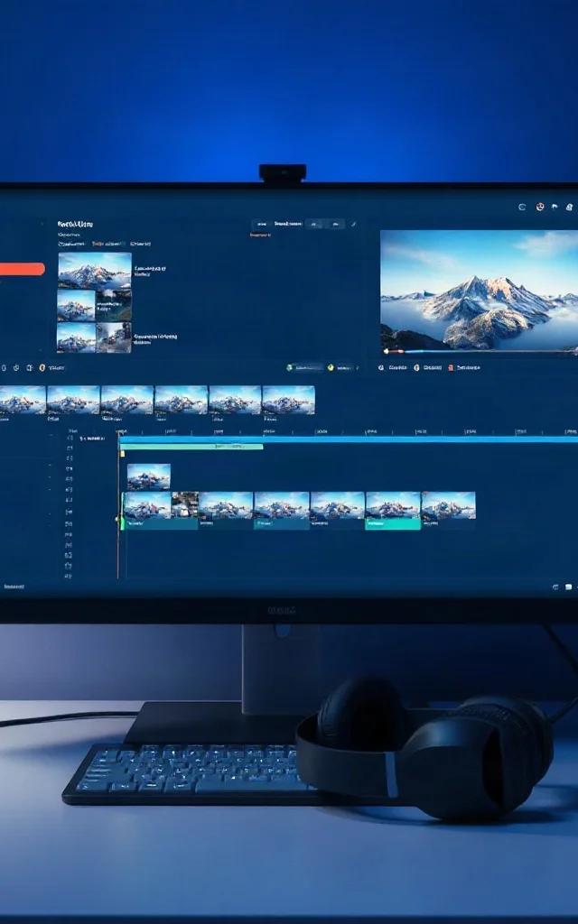Select the third thumbnail in the filmstrip row

126,400
